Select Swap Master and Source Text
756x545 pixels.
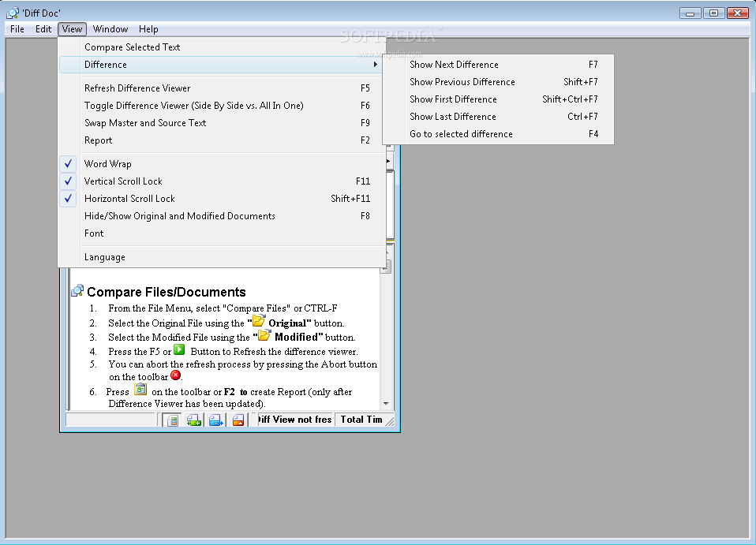[222, 123]
